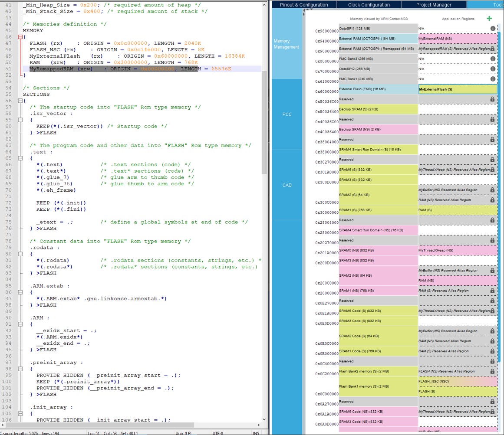Select MyExternalRAM (NS) application region
The width and height of the screenshot is (504, 435).
tap(458, 39)
